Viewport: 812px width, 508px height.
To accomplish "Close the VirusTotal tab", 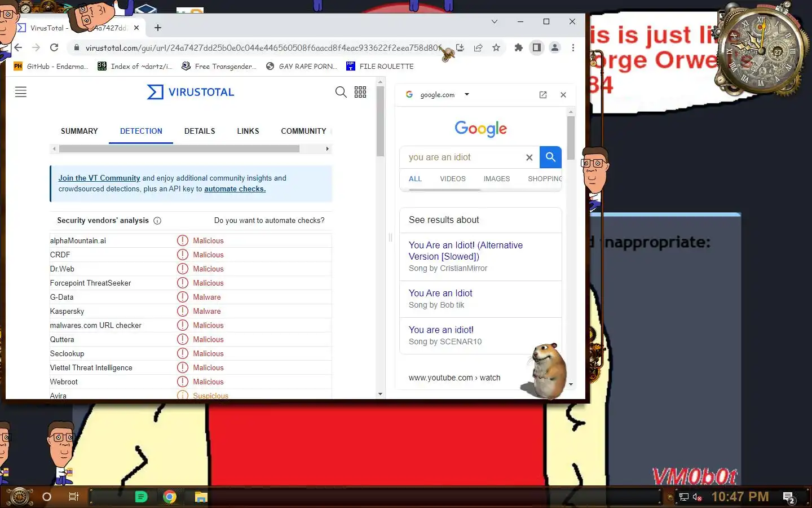I will [136, 28].
